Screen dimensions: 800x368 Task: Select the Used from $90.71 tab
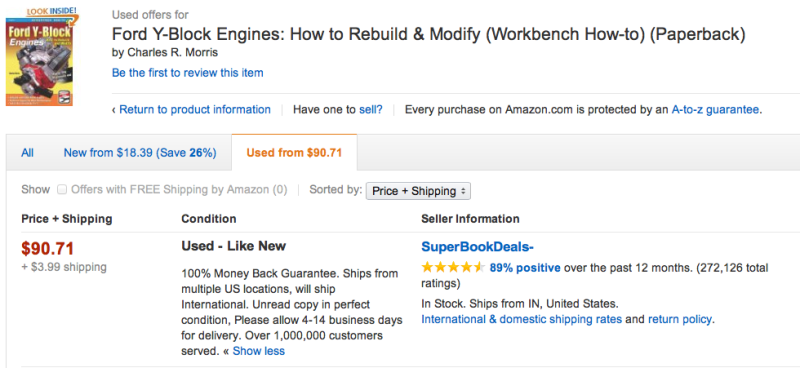pos(294,153)
